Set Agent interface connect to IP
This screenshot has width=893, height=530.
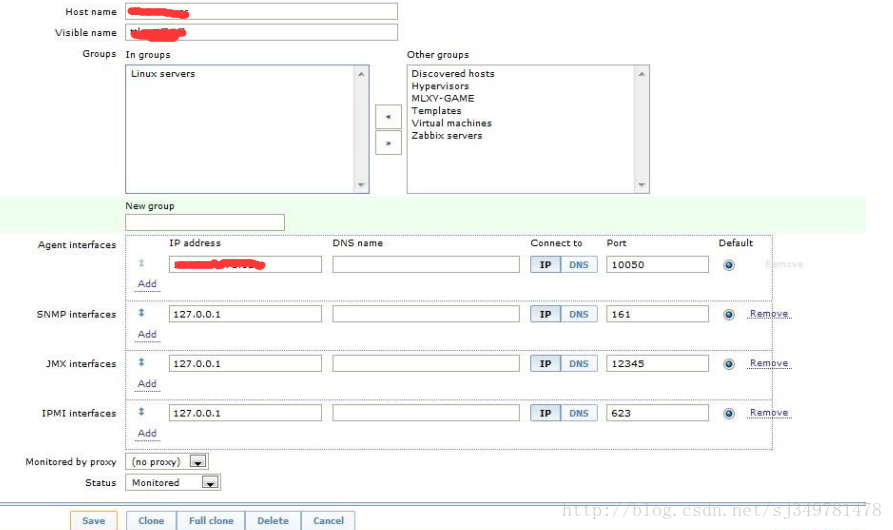[x=546, y=265]
